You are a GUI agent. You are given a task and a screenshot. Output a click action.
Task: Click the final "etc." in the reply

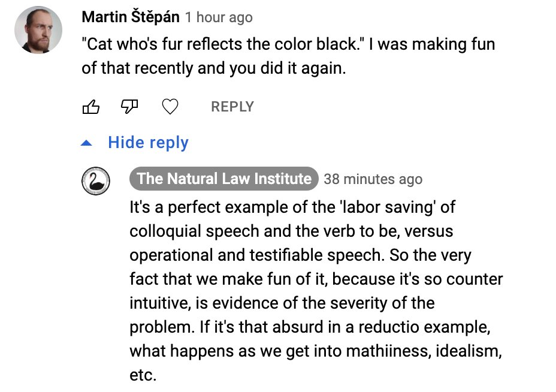pos(143,375)
